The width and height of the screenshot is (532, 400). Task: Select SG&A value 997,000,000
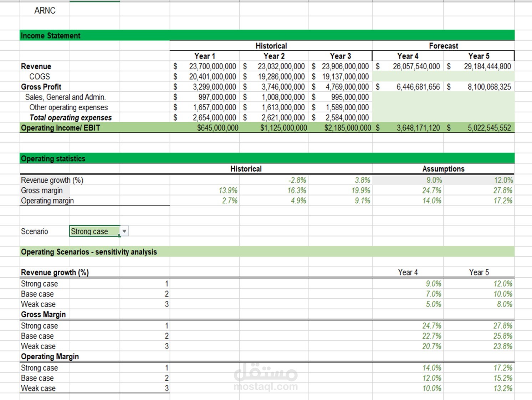click(x=204, y=97)
